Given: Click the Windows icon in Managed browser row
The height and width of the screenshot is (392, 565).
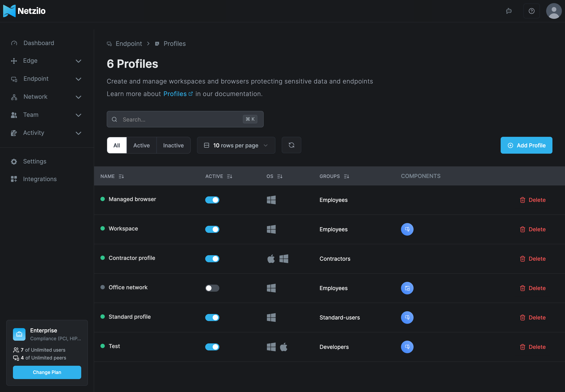Looking at the screenshot, I should tap(271, 200).
